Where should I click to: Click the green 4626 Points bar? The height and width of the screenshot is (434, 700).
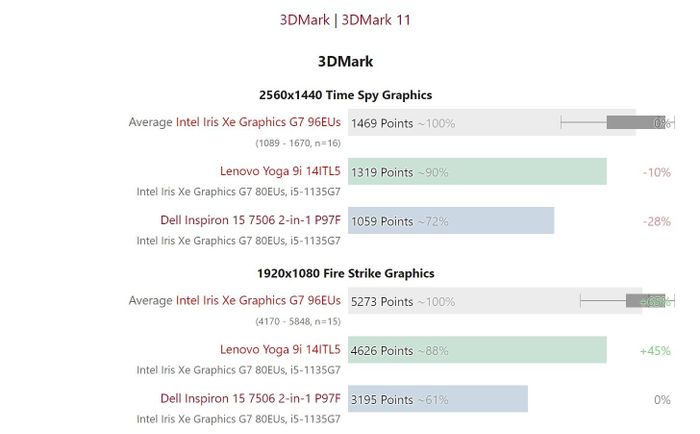[477, 350]
